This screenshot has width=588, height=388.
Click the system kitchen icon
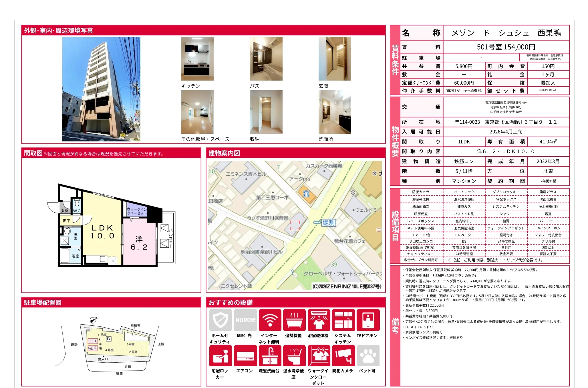tap(343, 320)
